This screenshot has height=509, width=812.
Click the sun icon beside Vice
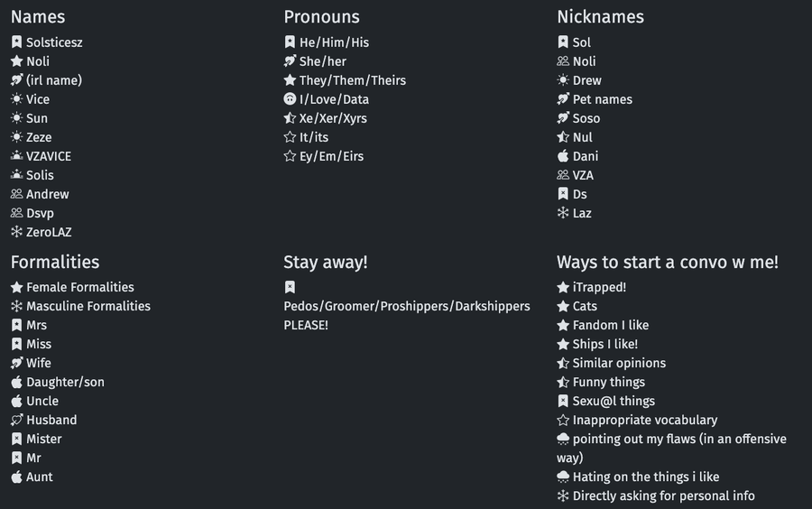[16, 99]
